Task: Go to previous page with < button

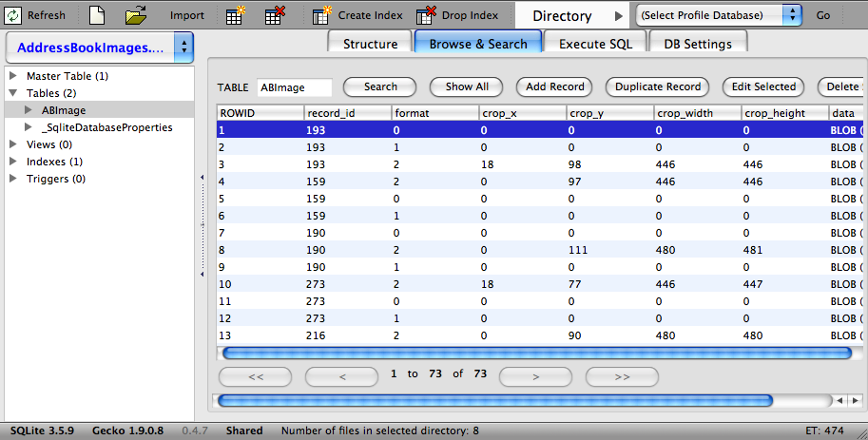Action: [341, 377]
